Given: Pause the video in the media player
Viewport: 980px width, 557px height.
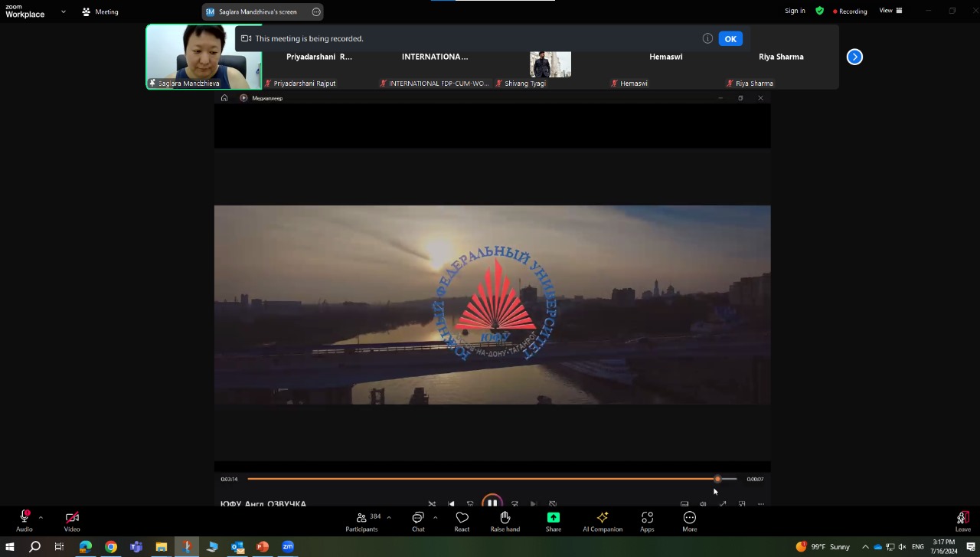Looking at the screenshot, I should click(x=492, y=503).
